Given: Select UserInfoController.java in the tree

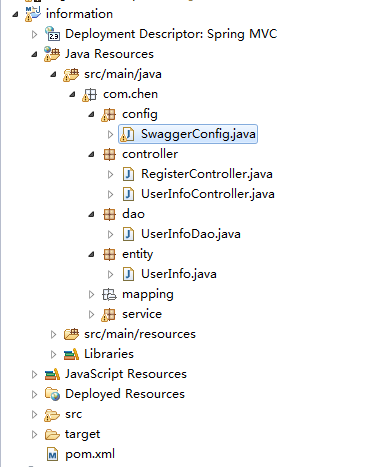Looking at the screenshot, I should (x=208, y=194).
